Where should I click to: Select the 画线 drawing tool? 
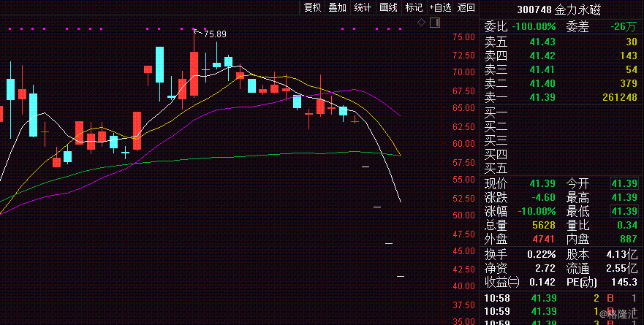pyautogui.click(x=388, y=7)
